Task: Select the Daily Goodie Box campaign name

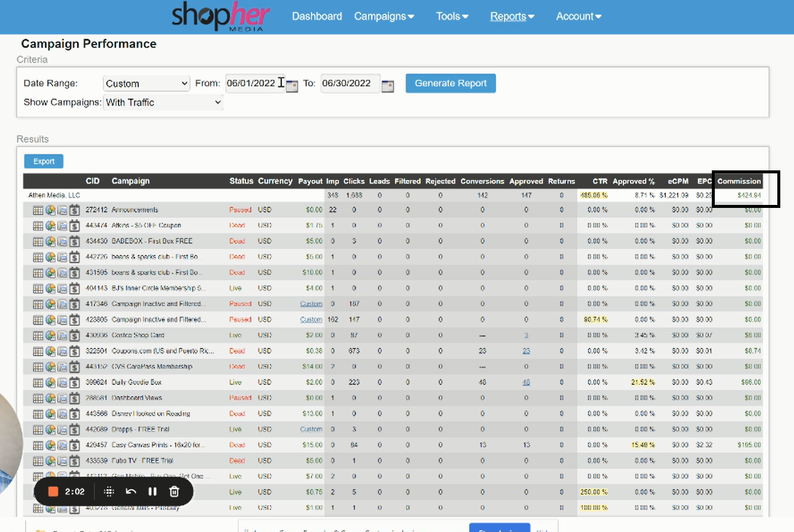Action: click(136, 382)
